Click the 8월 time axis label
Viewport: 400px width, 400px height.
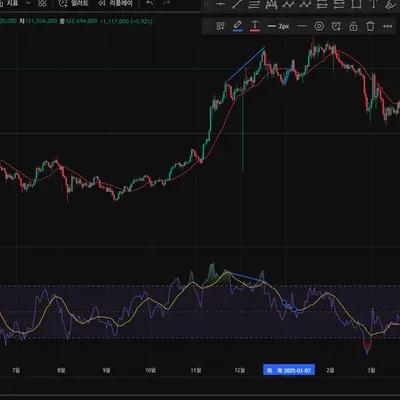tap(61, 370)
